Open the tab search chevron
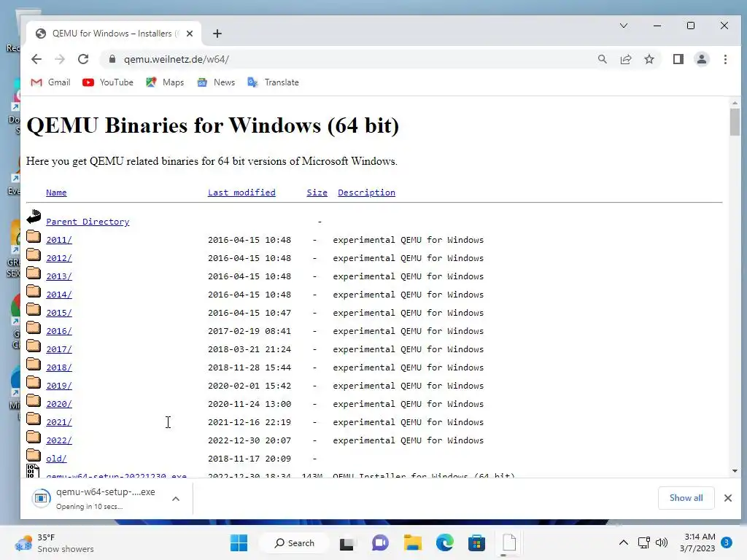Image resolution: width=747 pixels, height=560 pixels. [x=623, y=26]
